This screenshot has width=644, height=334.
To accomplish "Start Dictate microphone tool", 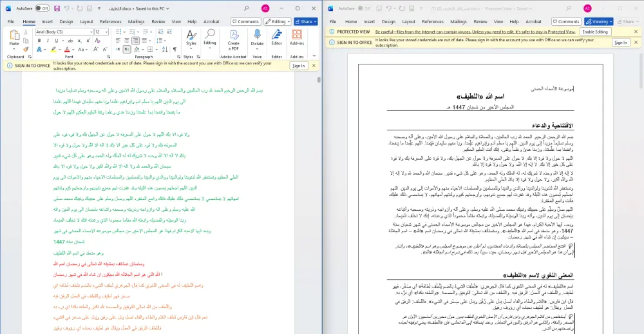I will (x=257, y=37).
